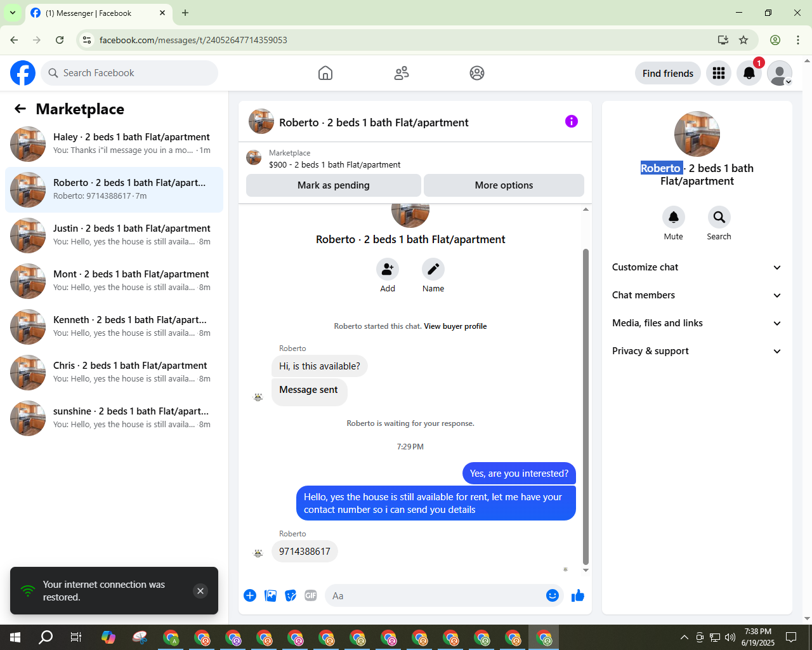The image size is (812, 650).
Task: Open the tab search dropdown in Chrome
Action: tap(13, 13)
